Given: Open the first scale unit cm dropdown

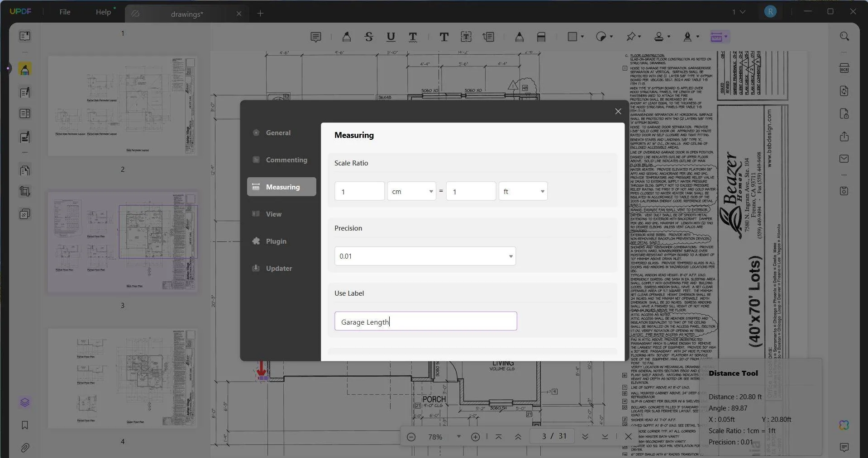Looking at the screenshot, I should coord(411,191).
